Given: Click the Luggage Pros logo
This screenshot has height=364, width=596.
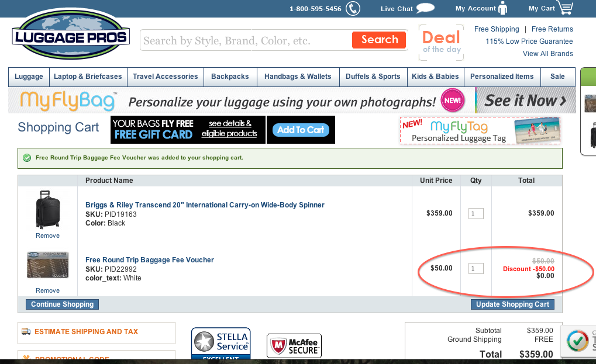Looking at the screenshot, I should tap(71, 34).
